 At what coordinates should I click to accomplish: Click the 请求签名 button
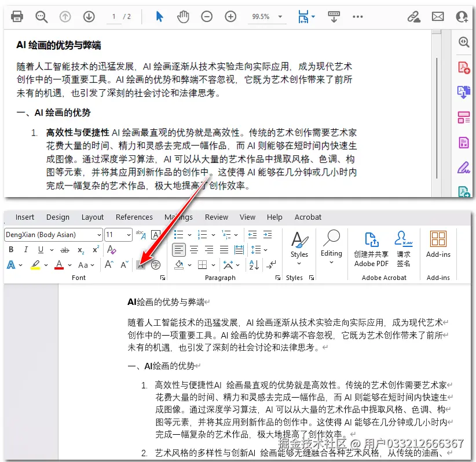pos(404,249)
